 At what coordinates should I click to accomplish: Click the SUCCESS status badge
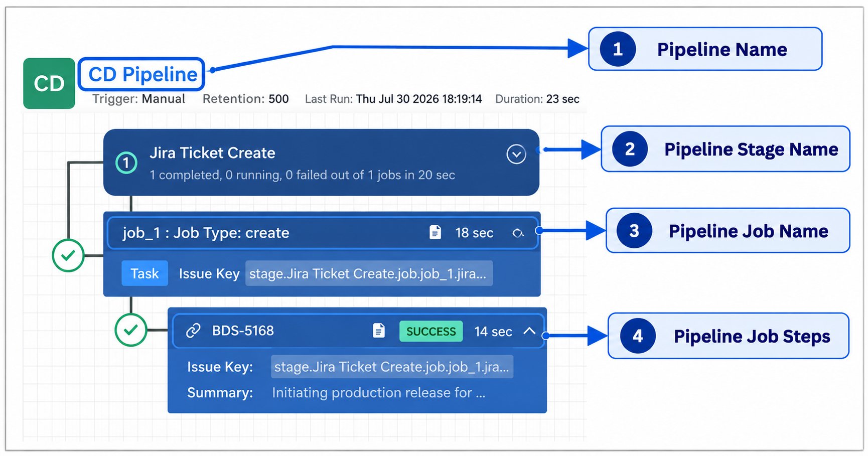[431, 331]
